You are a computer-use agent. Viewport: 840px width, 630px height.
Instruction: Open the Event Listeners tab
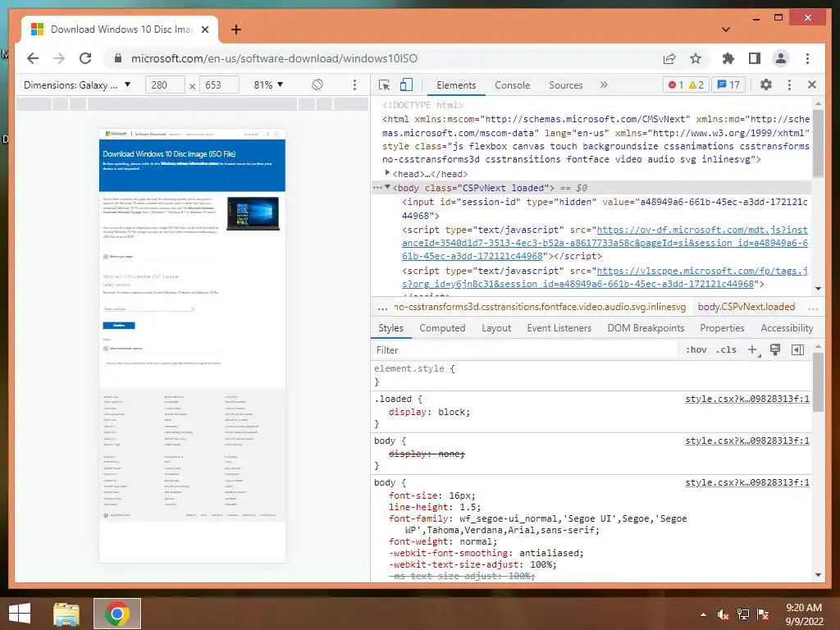coord(559,328)
